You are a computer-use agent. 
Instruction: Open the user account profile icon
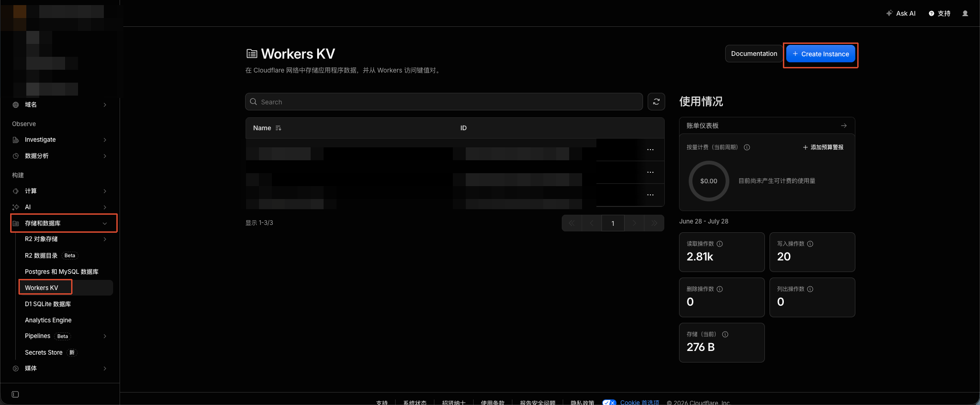click(x=965, y=13)
